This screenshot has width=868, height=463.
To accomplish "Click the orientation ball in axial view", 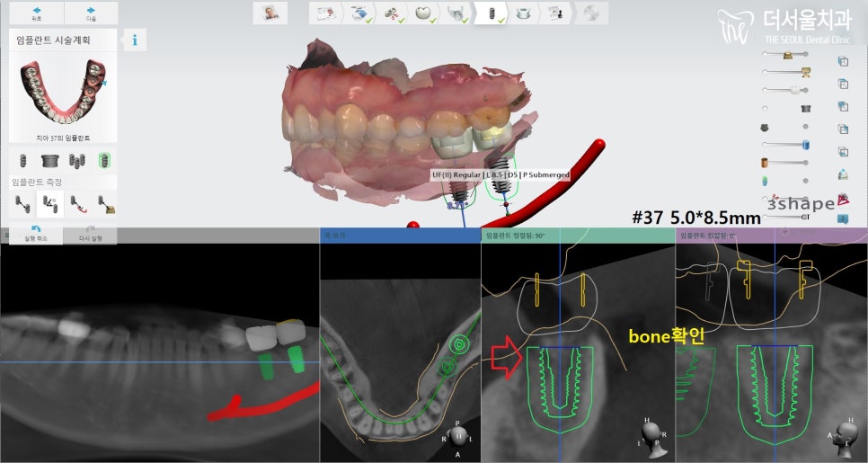I will pyautogui.click(x=458, y=437).
